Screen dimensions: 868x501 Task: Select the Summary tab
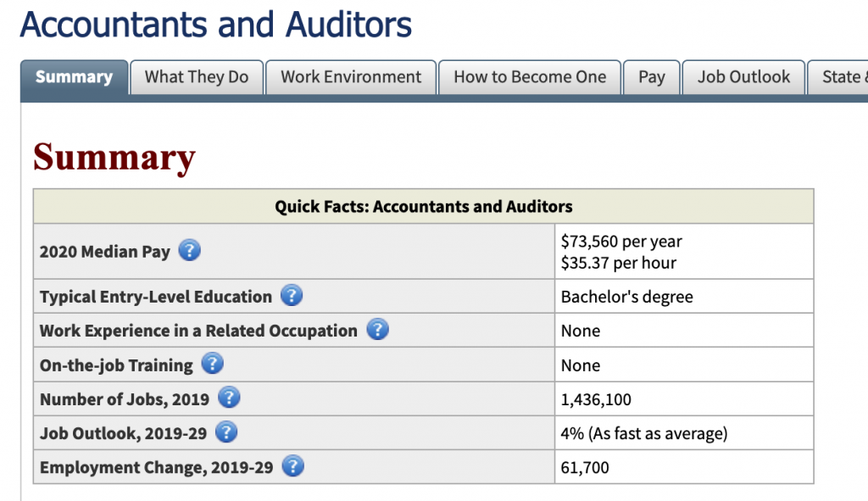74,77
